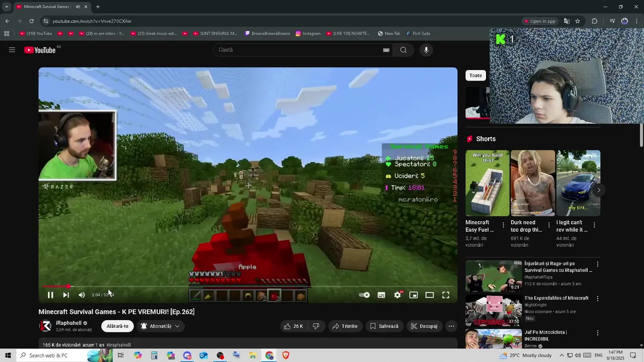Open the iRaphahell channel avatar

[45, 326]
